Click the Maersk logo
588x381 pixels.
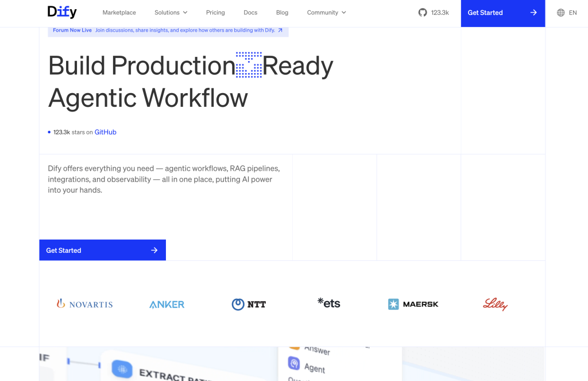pos(413,304)
